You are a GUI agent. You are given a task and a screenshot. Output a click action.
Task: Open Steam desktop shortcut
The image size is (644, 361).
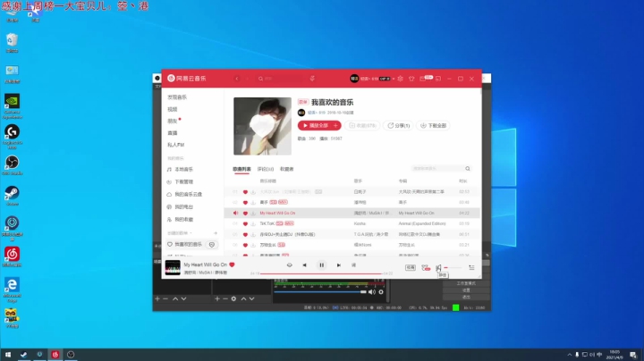pyautogui.click(x=12, y=196)
